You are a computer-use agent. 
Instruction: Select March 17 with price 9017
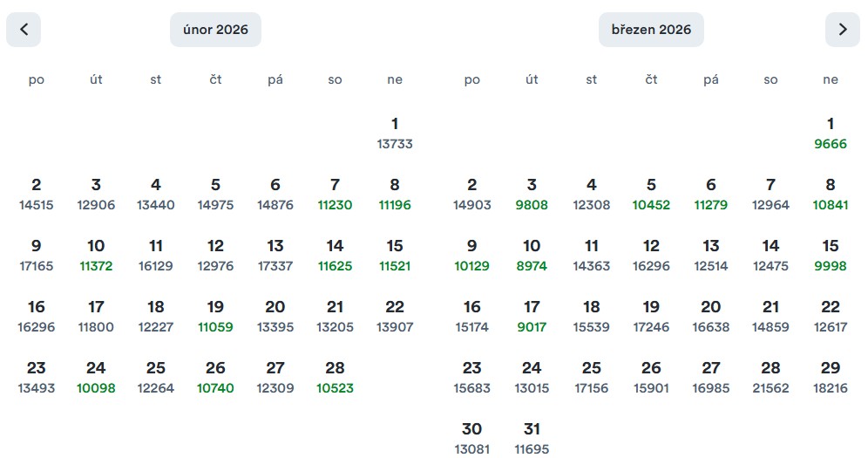(532, 316)
